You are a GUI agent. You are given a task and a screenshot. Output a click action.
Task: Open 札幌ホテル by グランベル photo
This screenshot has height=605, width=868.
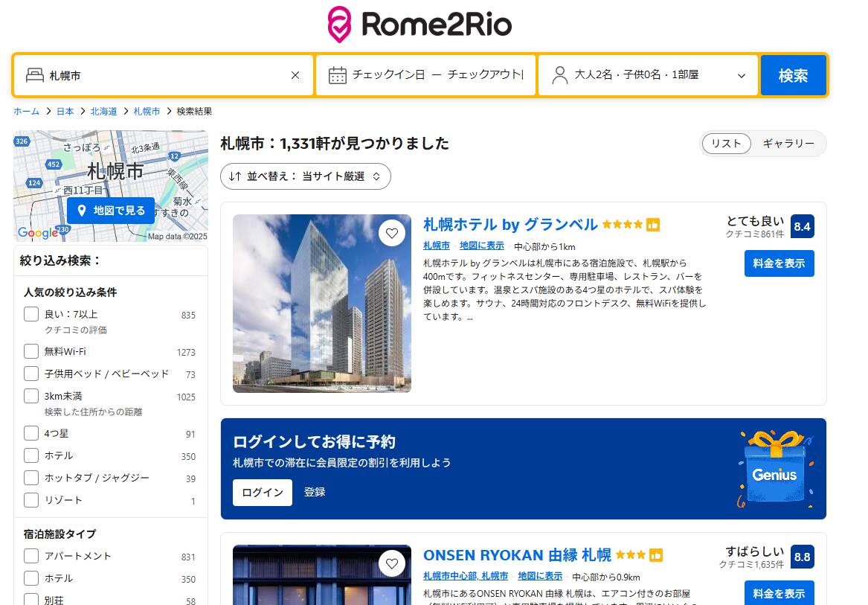coord(321,304)
